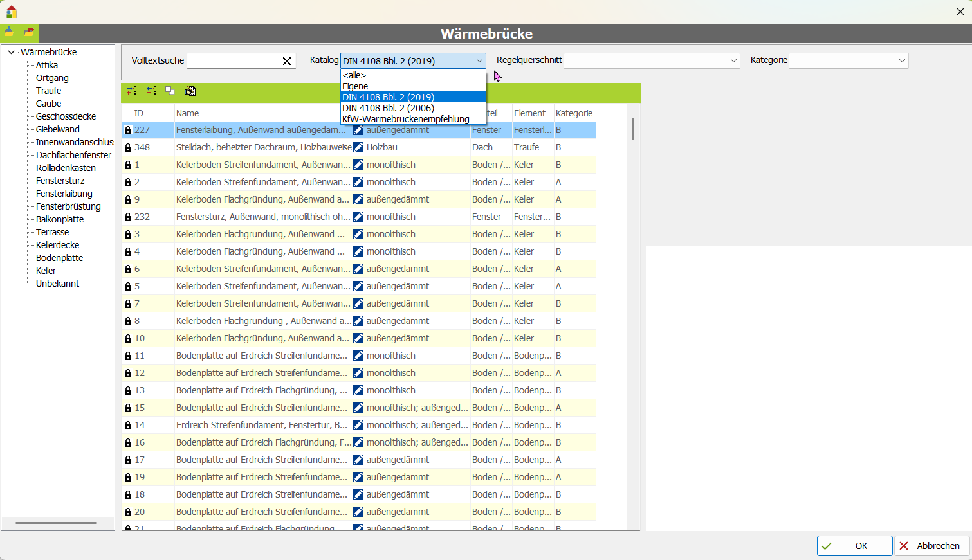Click into the Volltextsuche input field
The image size is (972, 560).
232,61
